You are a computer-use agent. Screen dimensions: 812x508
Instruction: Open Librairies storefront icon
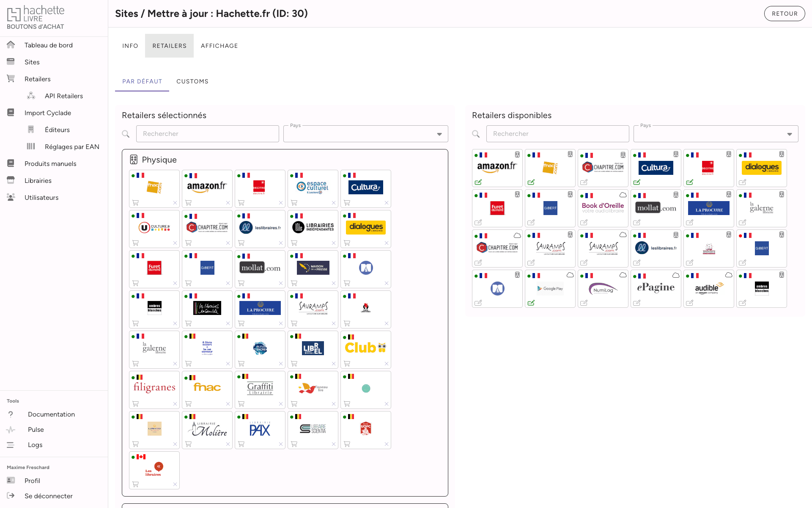click(11, 180)
